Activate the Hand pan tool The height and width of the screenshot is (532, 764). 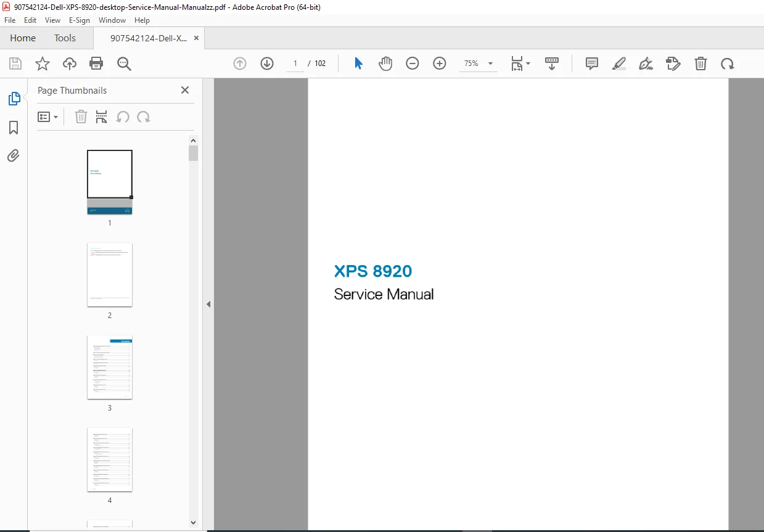coord(385,63)
